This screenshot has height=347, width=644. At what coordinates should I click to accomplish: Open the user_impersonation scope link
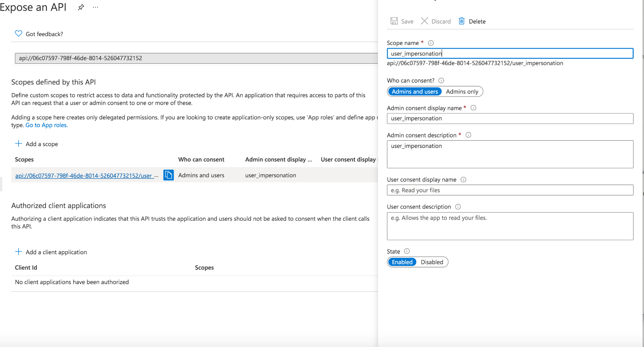pyautogui.click(x=84, y=176)
